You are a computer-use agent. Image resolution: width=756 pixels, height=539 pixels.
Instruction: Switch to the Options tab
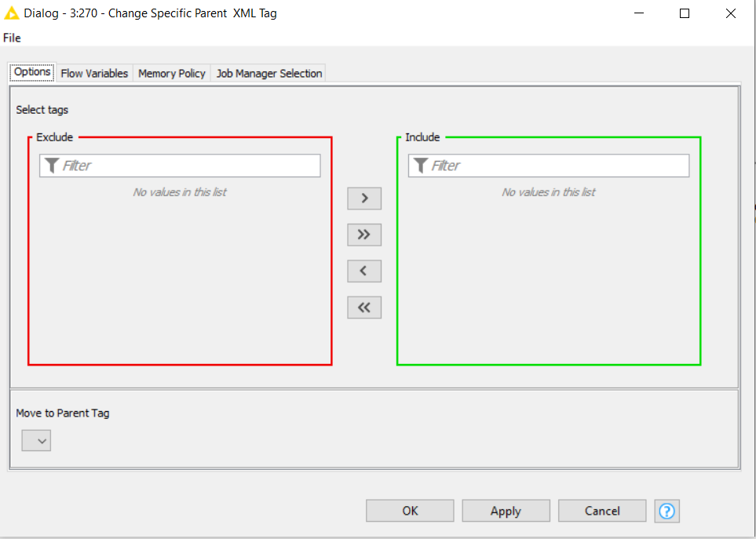pyautogui.click(x=32, y=72)
